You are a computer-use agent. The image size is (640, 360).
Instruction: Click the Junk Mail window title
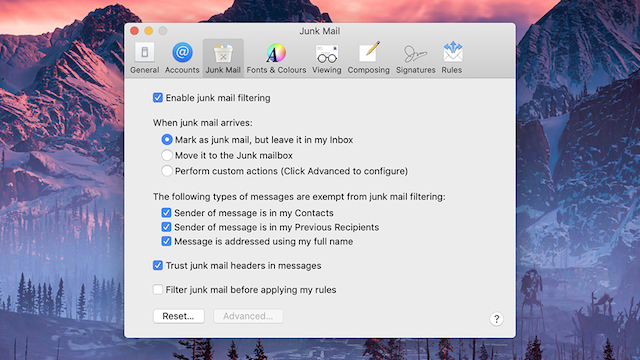(320, 31)
